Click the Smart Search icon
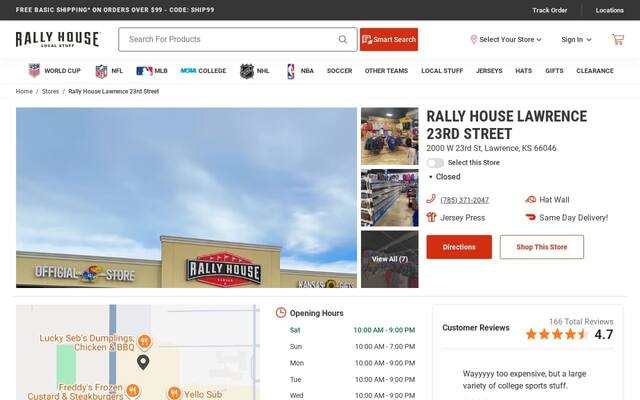Screen dimensions: 640x400 (367, 40)
